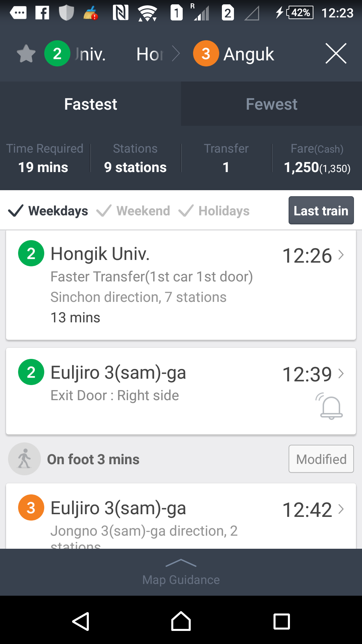Tap the Modified walking time button
362x644 pixels.
pyautogui.click(x=321, y=459)
